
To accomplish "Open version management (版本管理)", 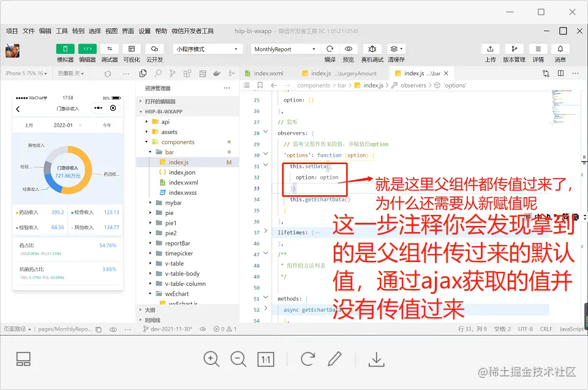I will click(x=514, y=49).
